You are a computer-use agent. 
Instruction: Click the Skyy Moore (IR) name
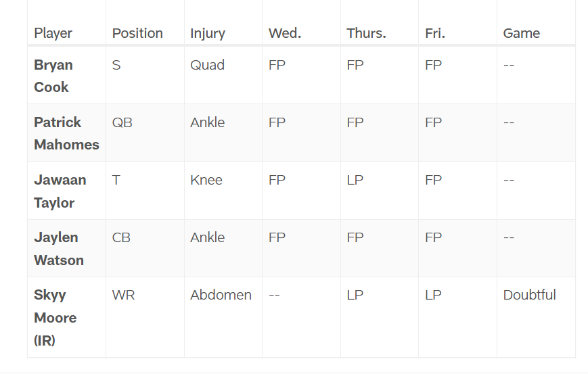pyautogui.click(x=55, y=317)
